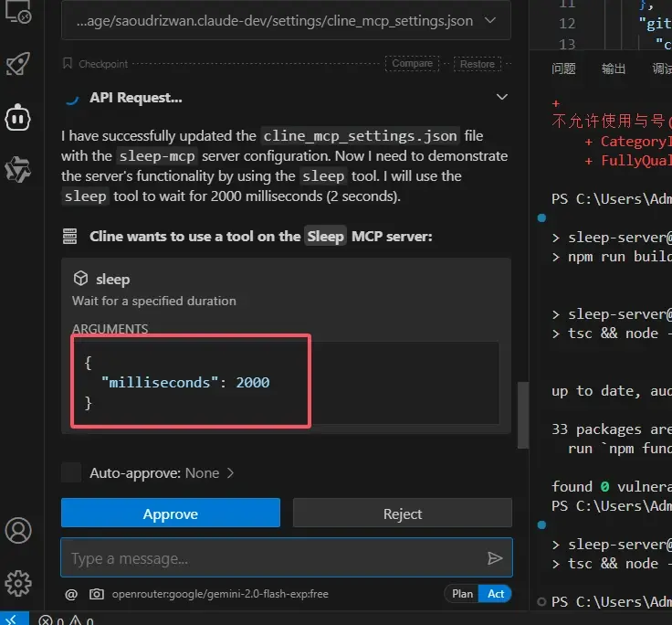Click the camera add-image icon
This screenshot has height=625, width=672.
pyautogui.click(x=97, y=594)
